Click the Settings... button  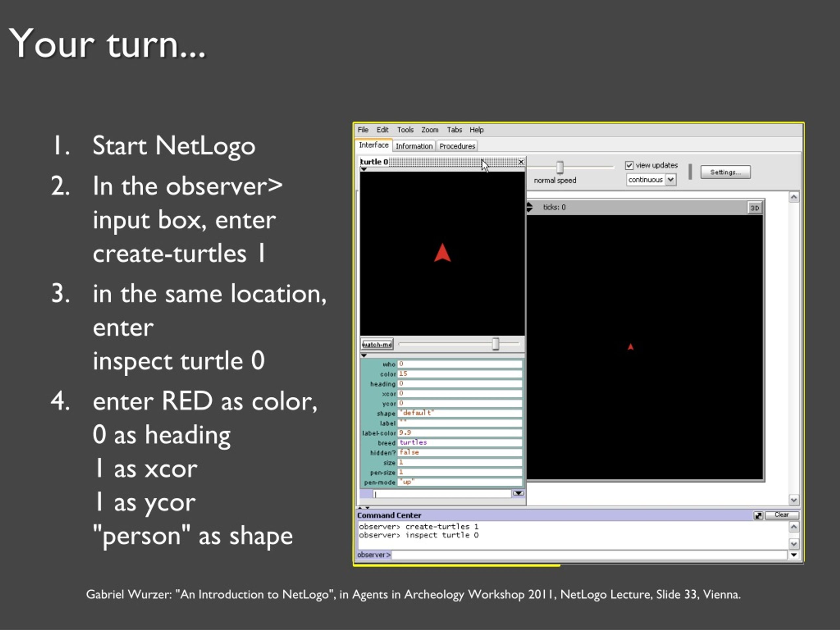tap(725, 172)
